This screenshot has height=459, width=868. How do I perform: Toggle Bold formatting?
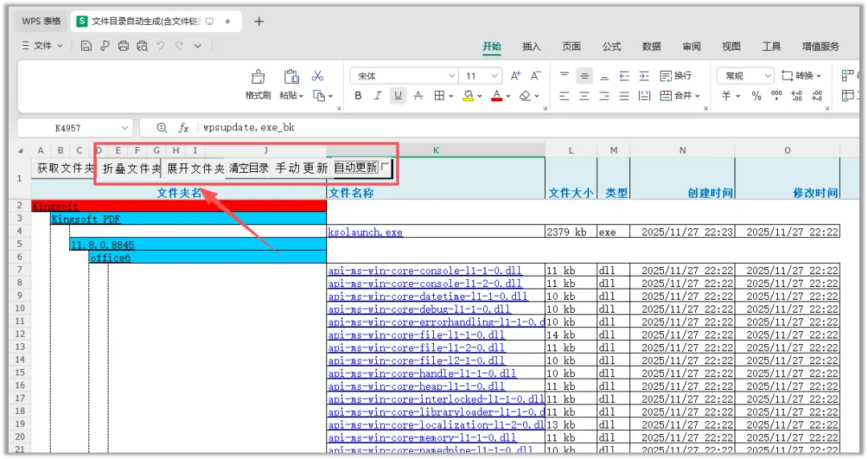pyautogui.click(x=358, y=96)
